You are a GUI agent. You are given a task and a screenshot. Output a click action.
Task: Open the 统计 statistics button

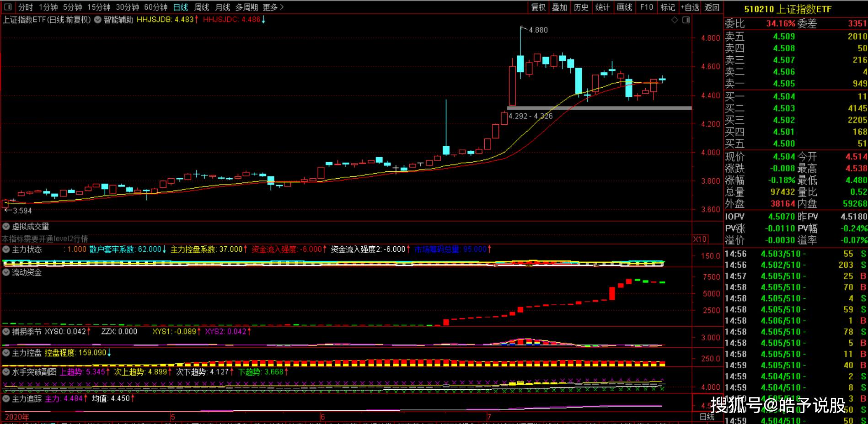coord(602,7)
